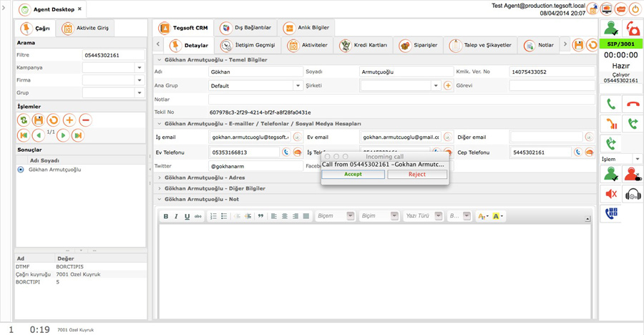Dial the Ev Telefonu number via phone icon
This screenshot has height=335, width=644.
pos(286,152)
